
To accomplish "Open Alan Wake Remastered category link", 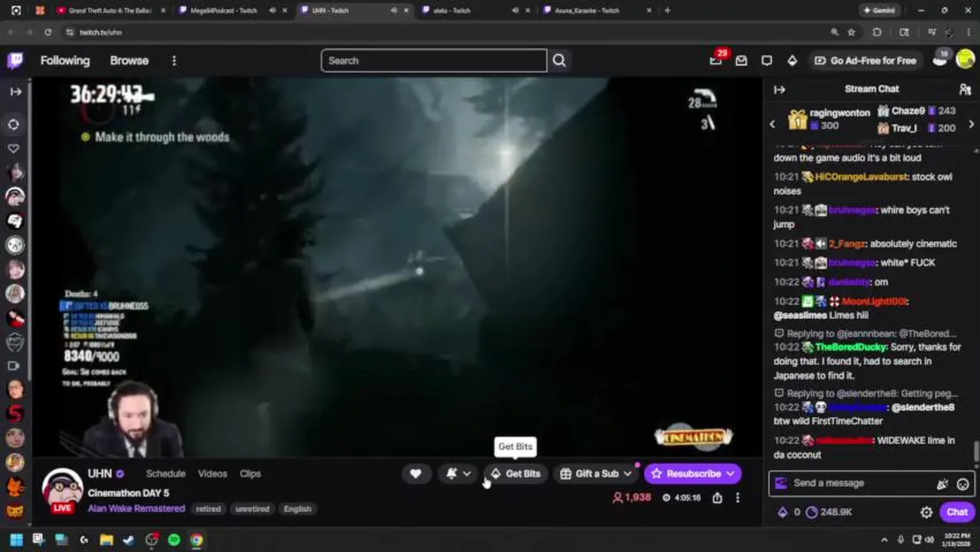I will tap(136, 508).
